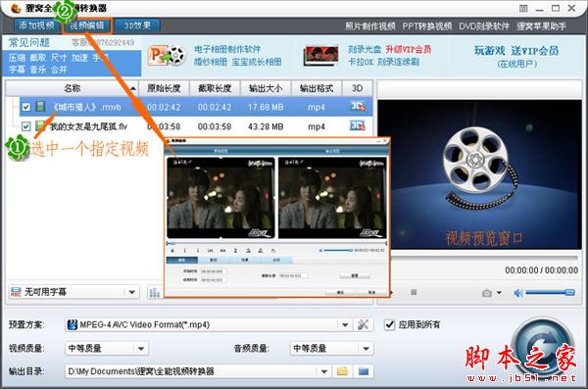Browse for output folder with yellow folder icon
This screenshot has width=588, height=389.
tap(342, 371)
